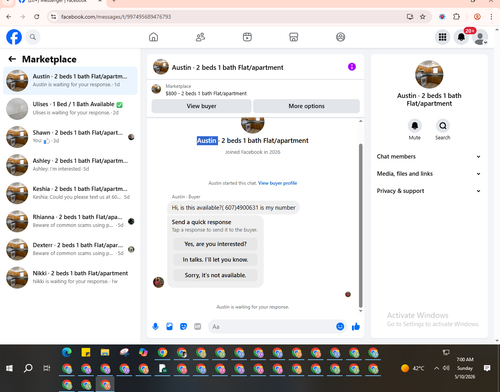The image size is (500, 392).
Task: Click the More options button
Action: 306,106
